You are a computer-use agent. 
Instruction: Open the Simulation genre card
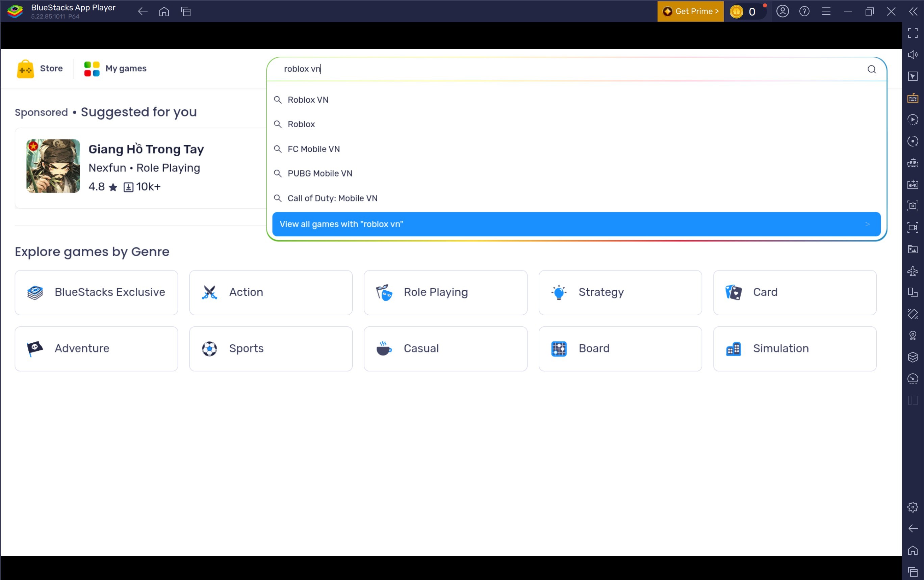(795, 349)
